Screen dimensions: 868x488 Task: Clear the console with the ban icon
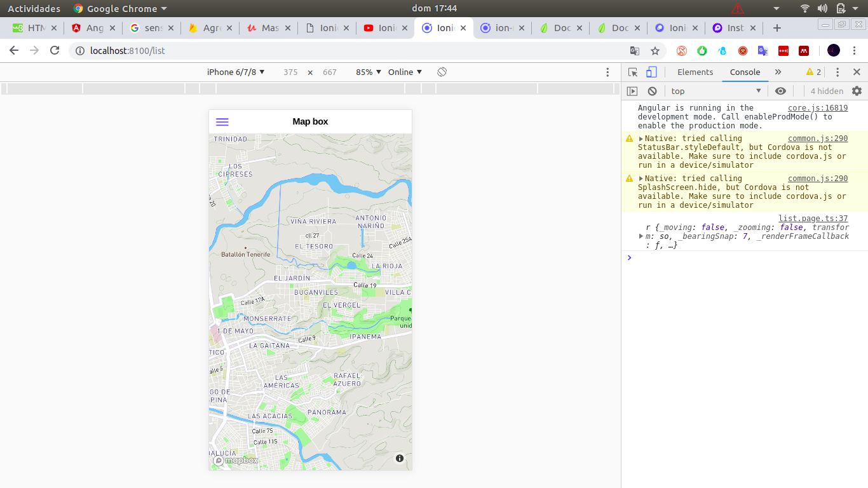(x=652, y=91)
